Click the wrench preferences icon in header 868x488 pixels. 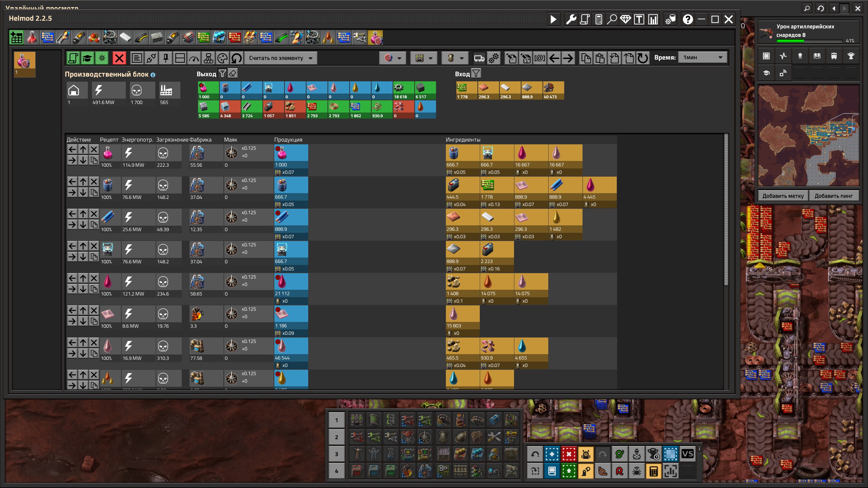point(571,19)
